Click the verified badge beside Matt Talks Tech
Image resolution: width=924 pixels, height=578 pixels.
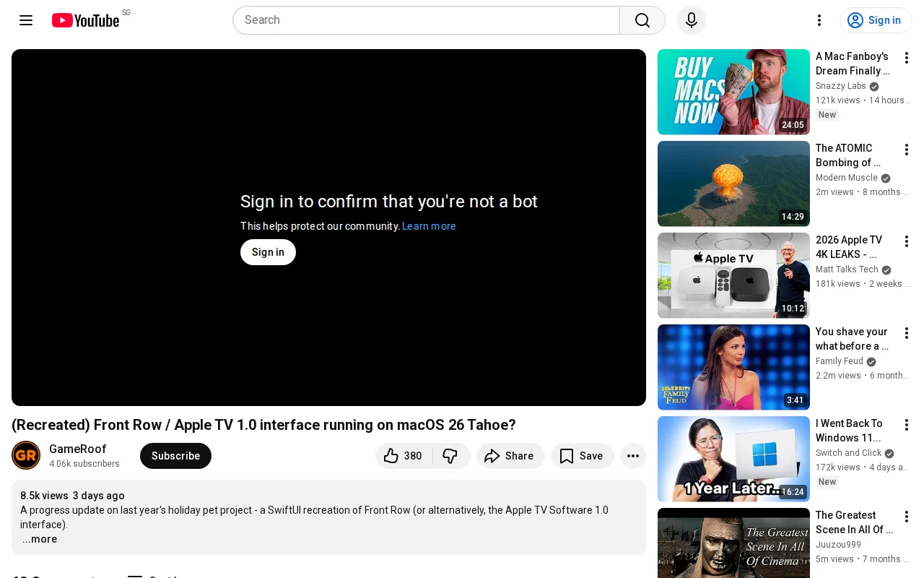click(x=886, y=270)
